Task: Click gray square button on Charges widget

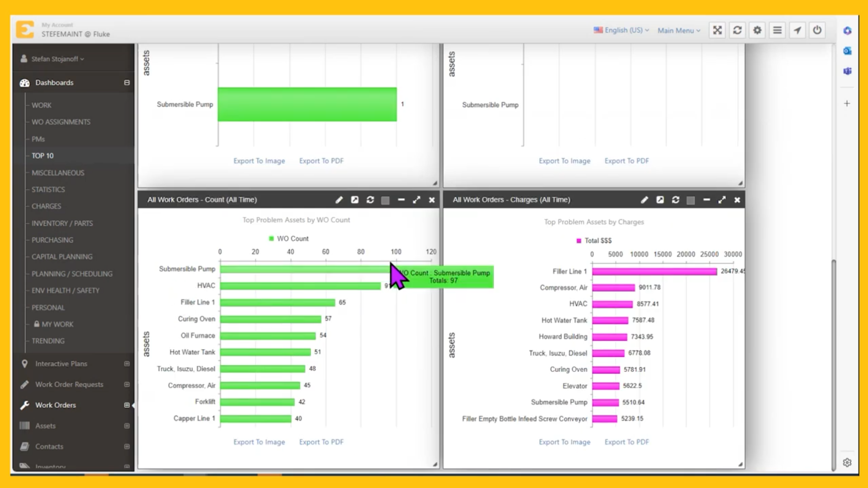Action: coord(691,200)
